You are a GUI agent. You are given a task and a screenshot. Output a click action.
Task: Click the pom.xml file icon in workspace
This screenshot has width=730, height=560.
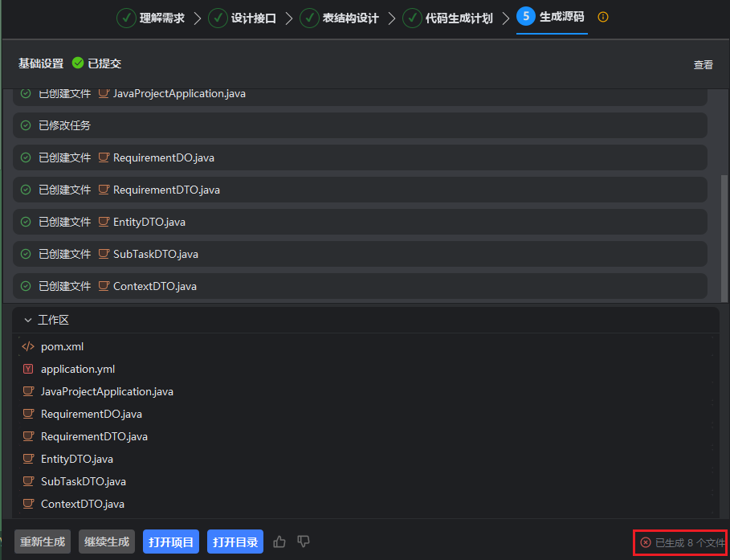[x=28, y=346]
